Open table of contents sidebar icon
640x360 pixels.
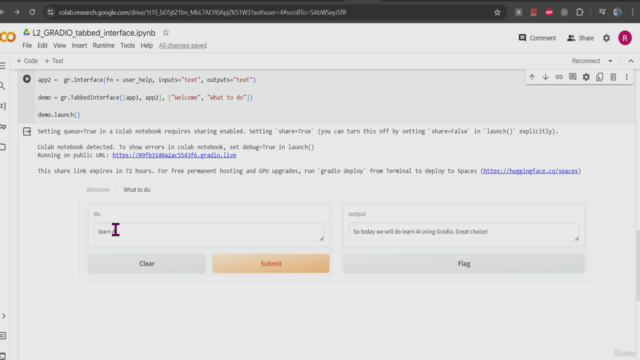2,66
